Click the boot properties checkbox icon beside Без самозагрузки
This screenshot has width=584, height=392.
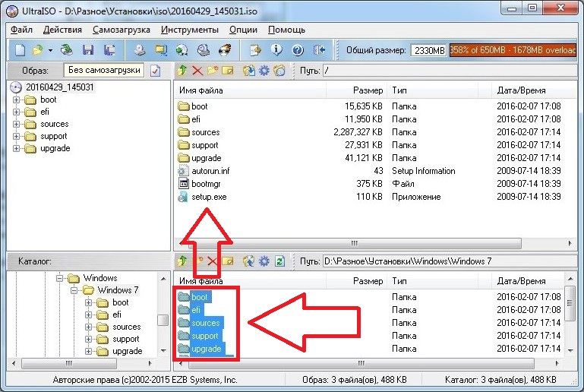tap(156, 71)
